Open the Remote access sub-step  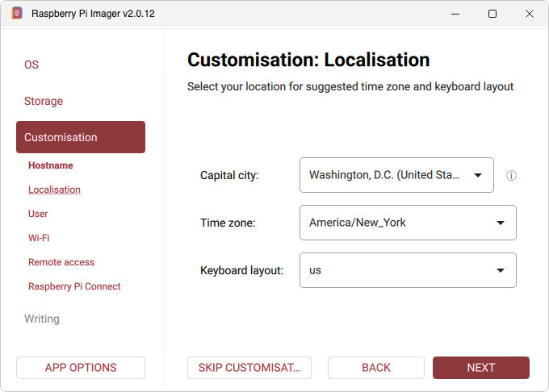click(61, 262)
